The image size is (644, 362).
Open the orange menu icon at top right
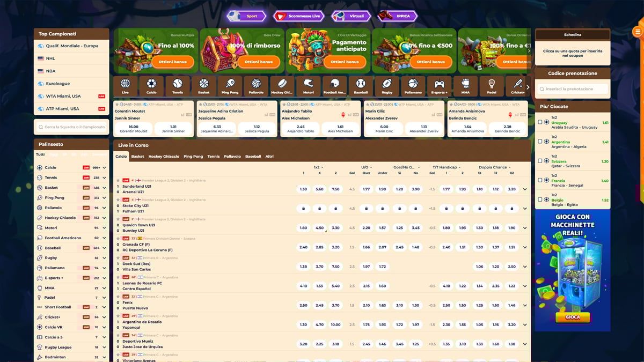pos(637,32)
